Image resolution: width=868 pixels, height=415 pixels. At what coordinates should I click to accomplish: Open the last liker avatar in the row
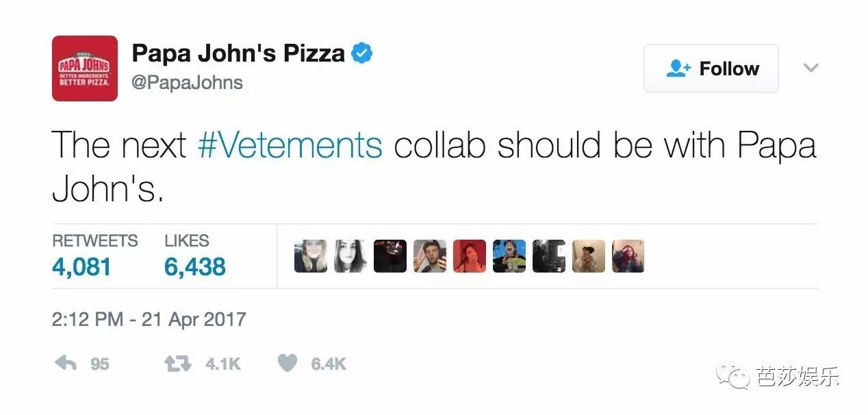point(628,256)
